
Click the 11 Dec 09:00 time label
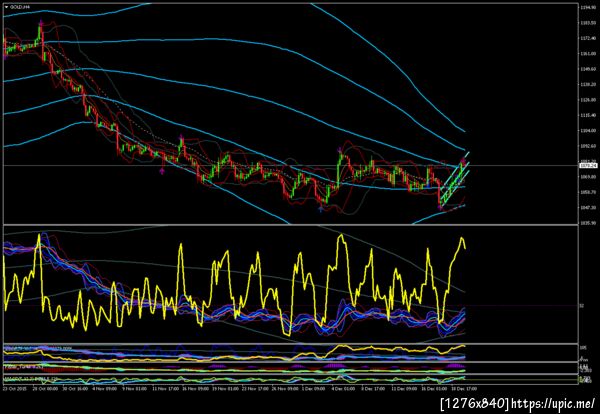404,388
